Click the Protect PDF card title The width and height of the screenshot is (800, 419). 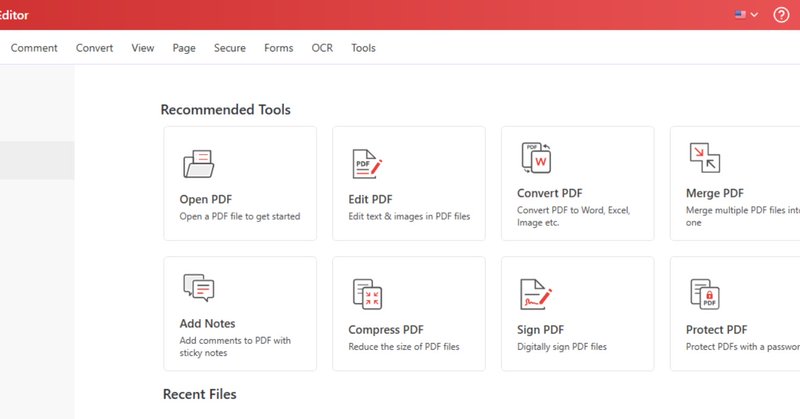point(716,330)
